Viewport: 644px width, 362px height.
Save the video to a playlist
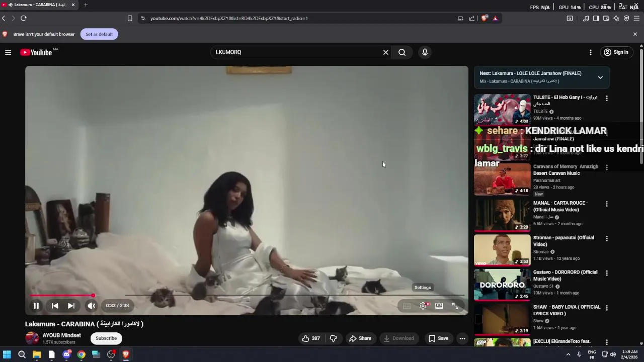pyautogui.click(x=438, y=338)
